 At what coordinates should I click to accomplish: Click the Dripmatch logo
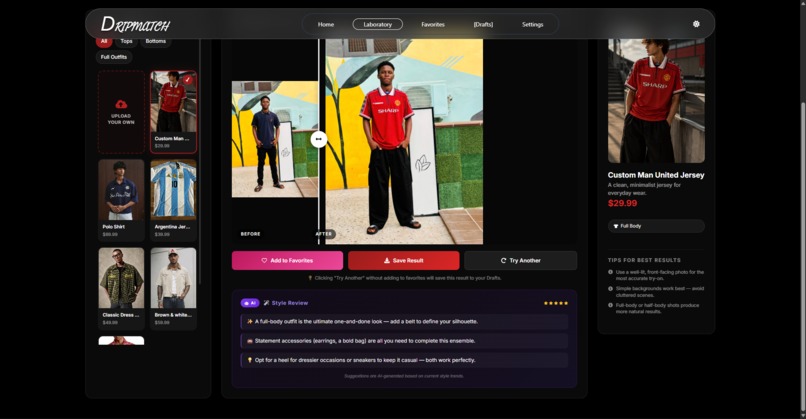pyautogui.click(x=135, y=24)
